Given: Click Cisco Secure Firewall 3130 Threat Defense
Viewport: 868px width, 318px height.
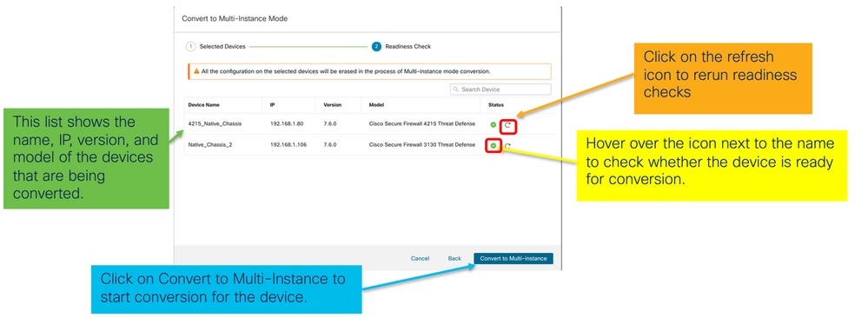Looking at the screenshot, I should (421, 144).
